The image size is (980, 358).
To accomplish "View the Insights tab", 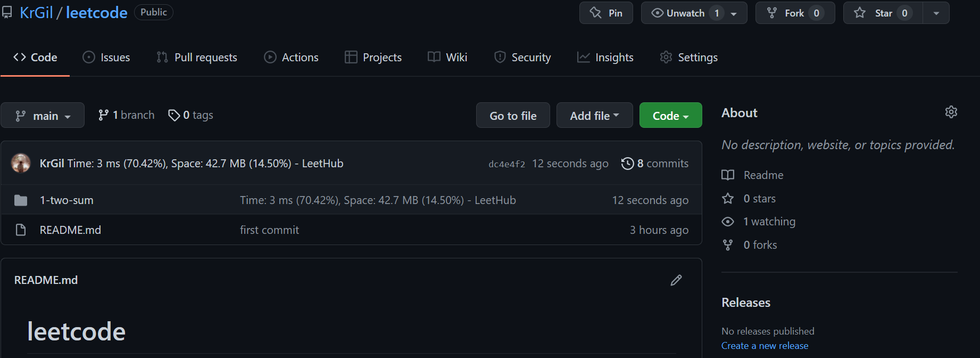I will tap(605, 57).
